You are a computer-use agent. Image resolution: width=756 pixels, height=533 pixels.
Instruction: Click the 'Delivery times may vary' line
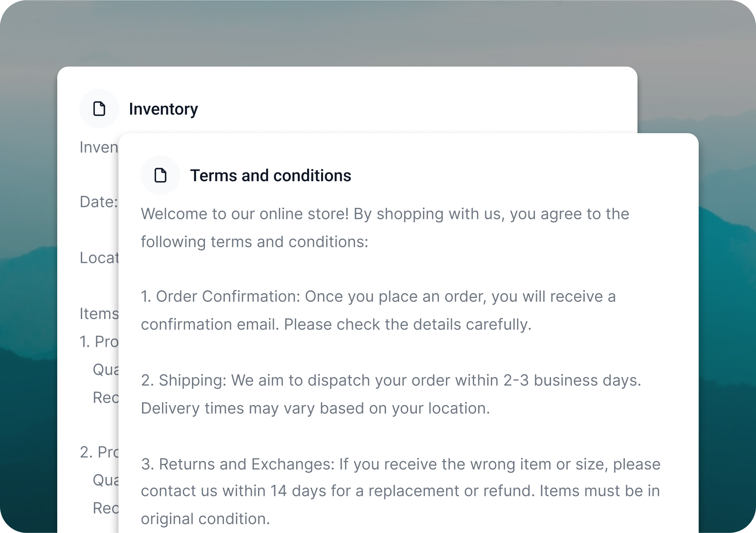pos(315,408)
